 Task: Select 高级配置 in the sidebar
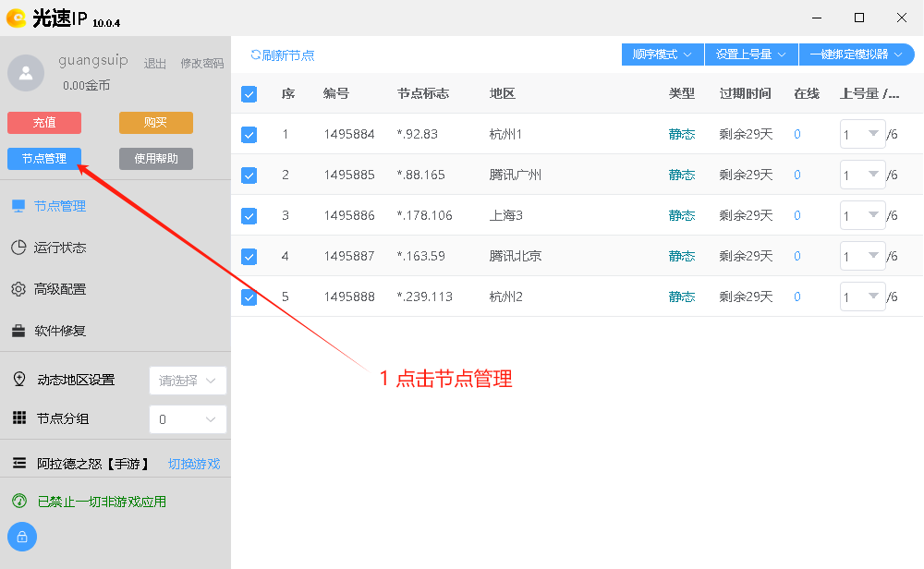[60, 289]
